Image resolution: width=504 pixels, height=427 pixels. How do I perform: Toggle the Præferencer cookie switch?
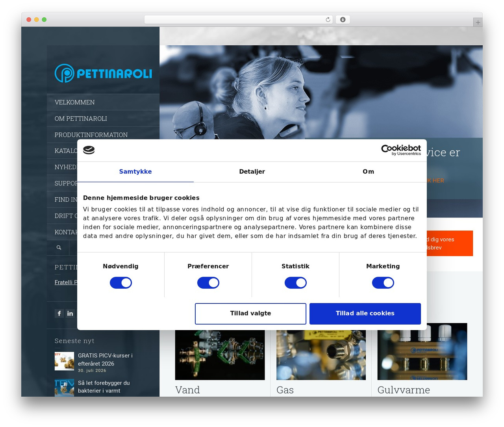click(208, 283)
